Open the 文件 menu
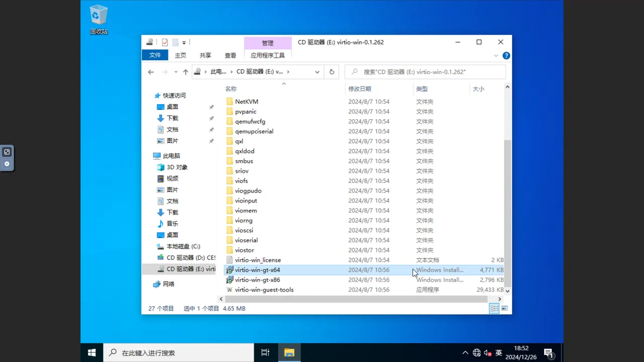 [x=155, y=55]
